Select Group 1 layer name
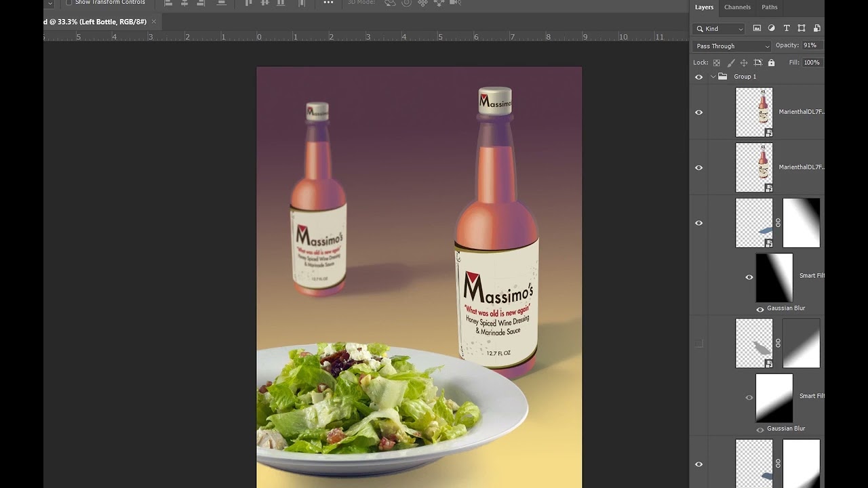This screenshot has width=868, height=488. [745, 77]
